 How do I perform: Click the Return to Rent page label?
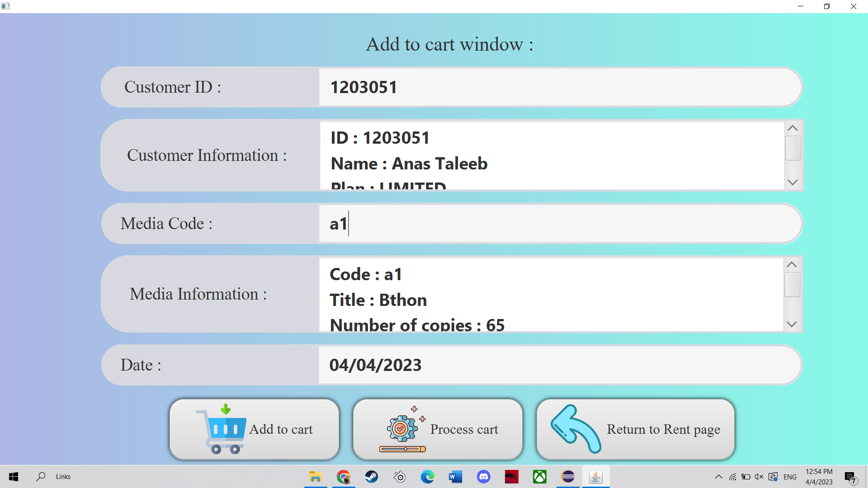[x=663, y=429]
